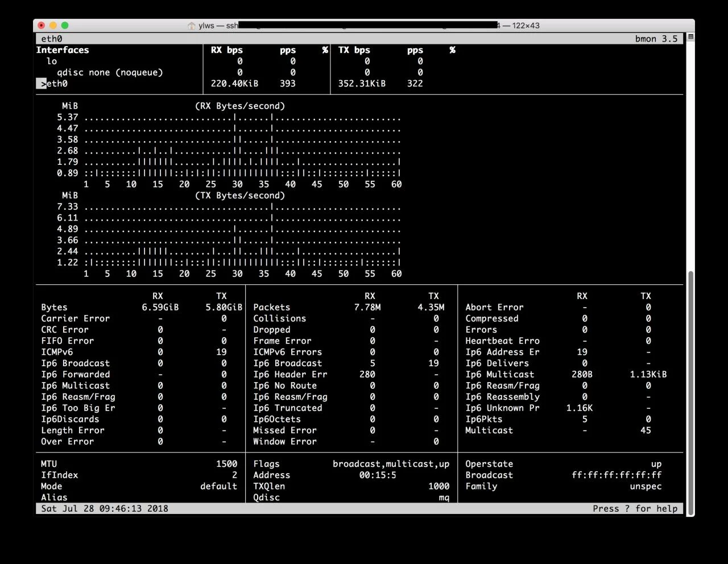728x564 pixels.
Task: Click the bmon 3.5 label
Action: [x=656, y=39]
